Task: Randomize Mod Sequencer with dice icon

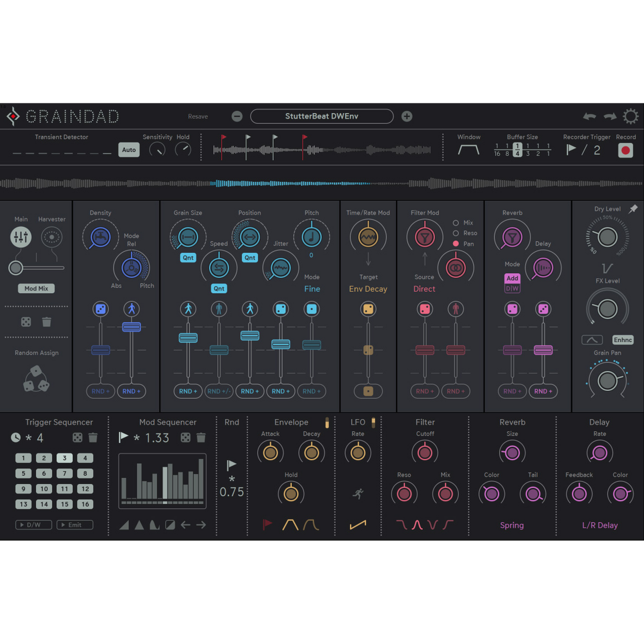Action: tap(185, 438)
